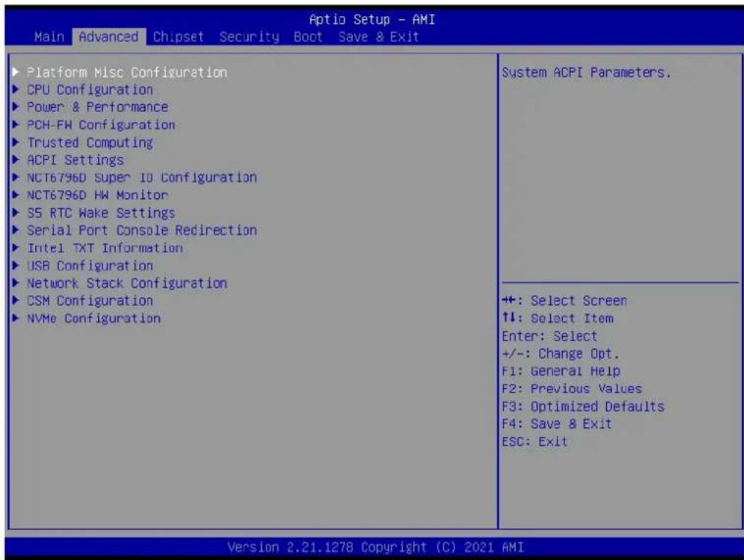Open the Chipset tab
Image resolution: width=744 pixels, height=560 pixels.
(x=178, y=37)
